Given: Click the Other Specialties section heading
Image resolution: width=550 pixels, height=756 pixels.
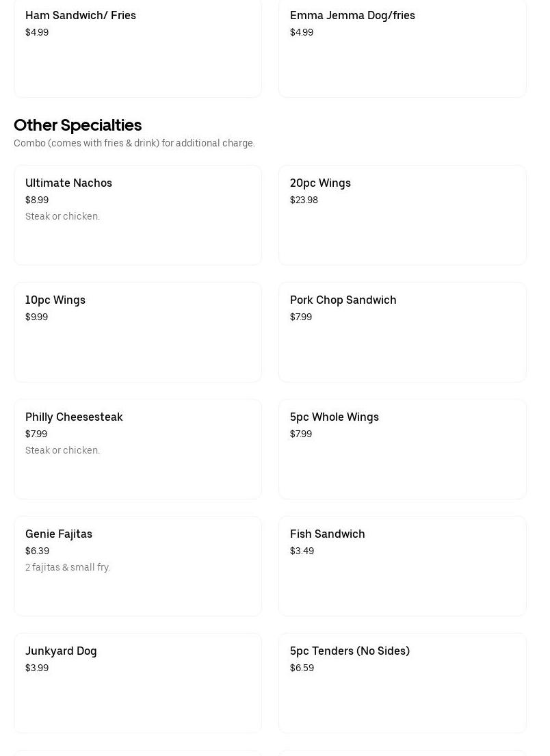Looking at the screenshot, I should [x=78, y=125].
